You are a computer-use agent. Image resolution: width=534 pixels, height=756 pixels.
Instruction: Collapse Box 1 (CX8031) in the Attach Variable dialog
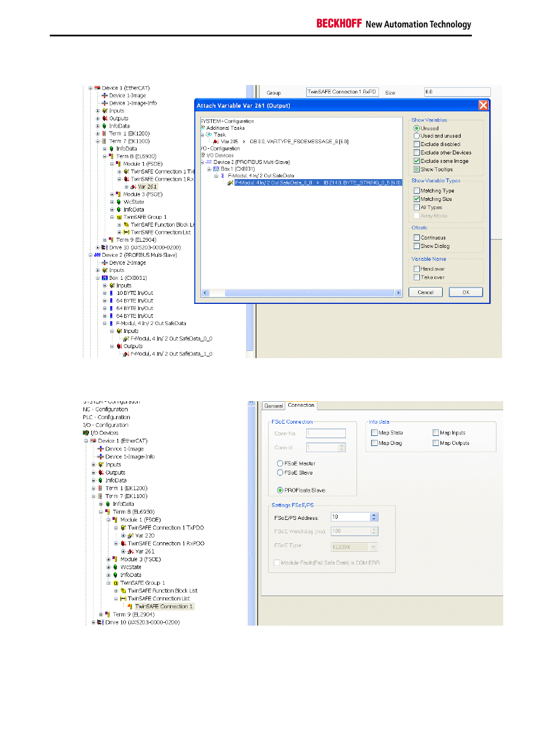pyautogui.click(x=209, y=169)
